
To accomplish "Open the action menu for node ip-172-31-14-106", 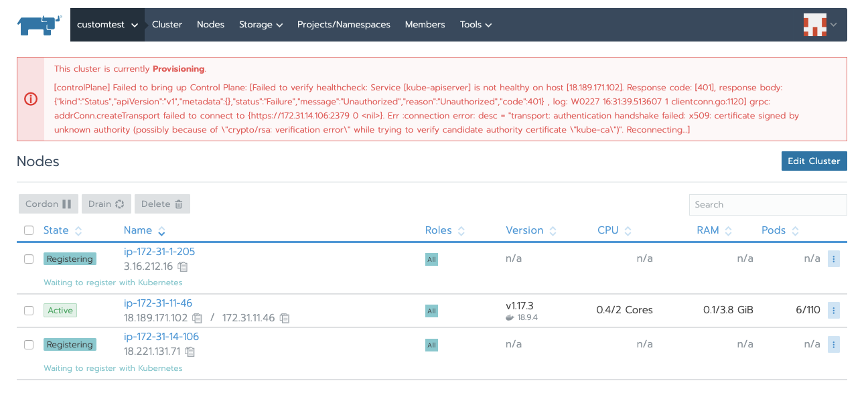I will [834, 344].
